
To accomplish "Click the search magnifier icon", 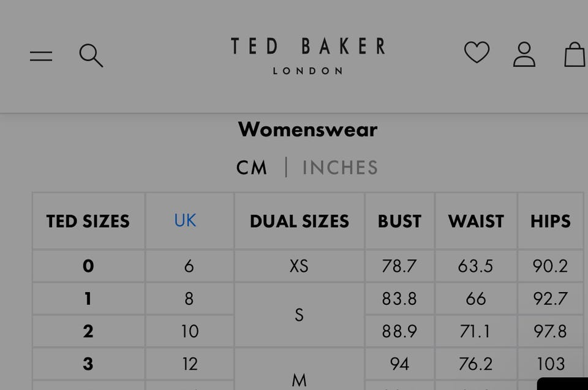I will [91, 55].
